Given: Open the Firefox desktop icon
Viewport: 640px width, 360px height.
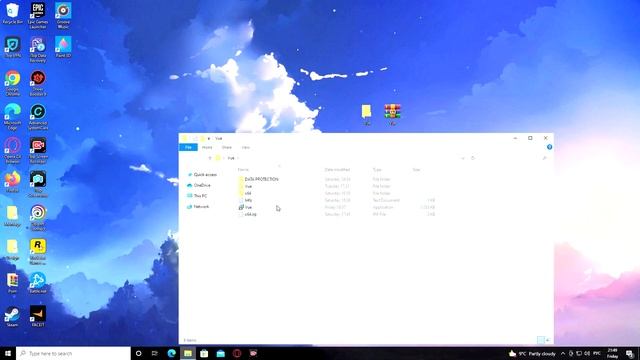Looking at the screenshot, I should [12, 182].
